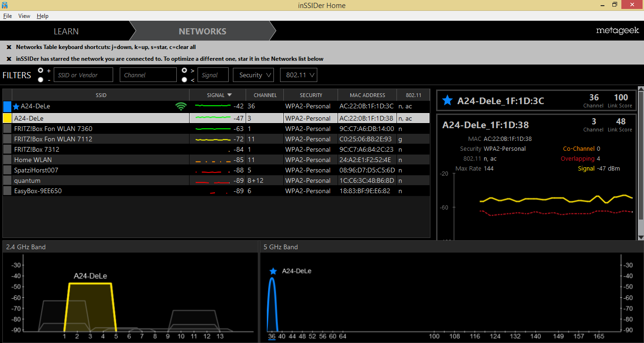Image resolution: width=644 pixels, height=343 pixels.
Task: Open the Security filter dropdown
Action: tap(253, 75)
